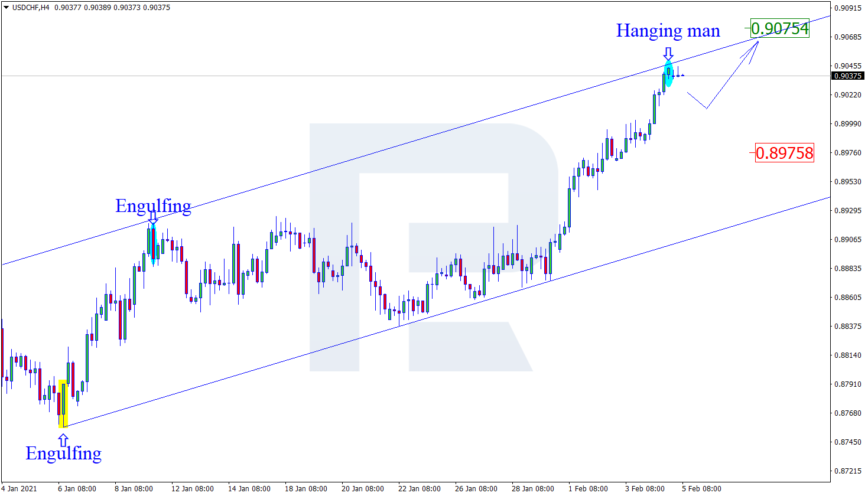The height and width of the screenshot is (496, 868).
Task: Click the 18 Jan 08:00 time label
Action: (x=306, y=489)
